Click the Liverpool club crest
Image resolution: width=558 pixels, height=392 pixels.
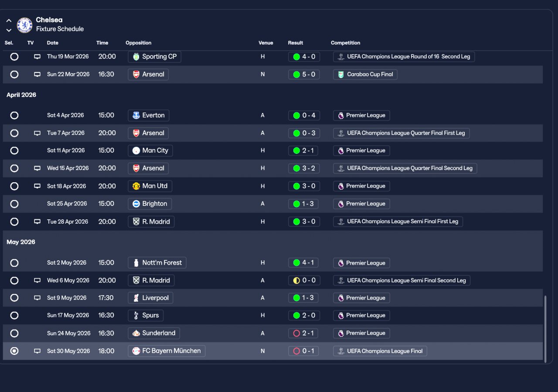click(136, 298)
